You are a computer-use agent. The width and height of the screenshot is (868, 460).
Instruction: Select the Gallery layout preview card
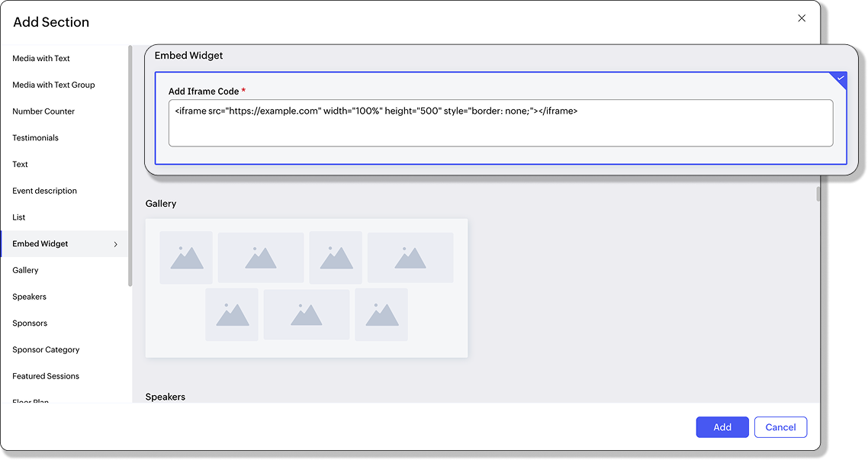307,288
